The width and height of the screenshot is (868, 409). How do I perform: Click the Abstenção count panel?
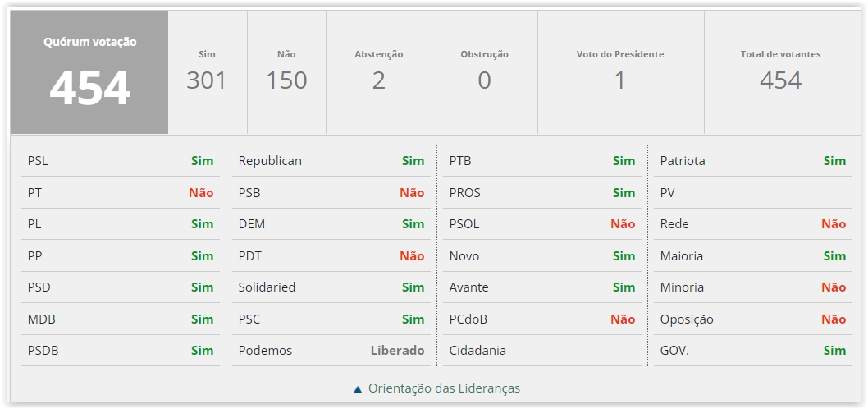pyautogui.click(x=378, y=73)
